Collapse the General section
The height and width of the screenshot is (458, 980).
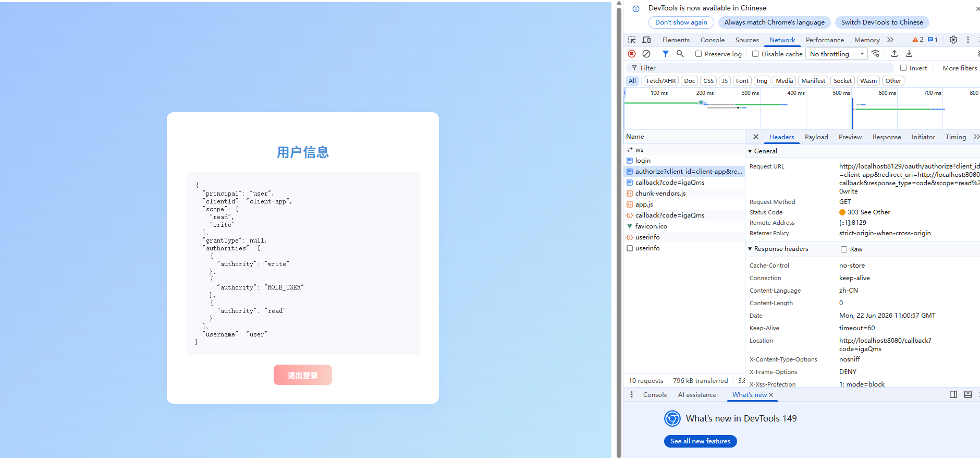[750, 151]
